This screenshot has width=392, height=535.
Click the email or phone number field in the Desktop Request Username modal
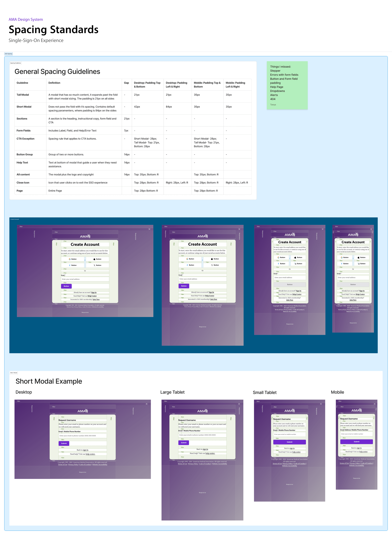pyautogui.click(x=83, y=436)
